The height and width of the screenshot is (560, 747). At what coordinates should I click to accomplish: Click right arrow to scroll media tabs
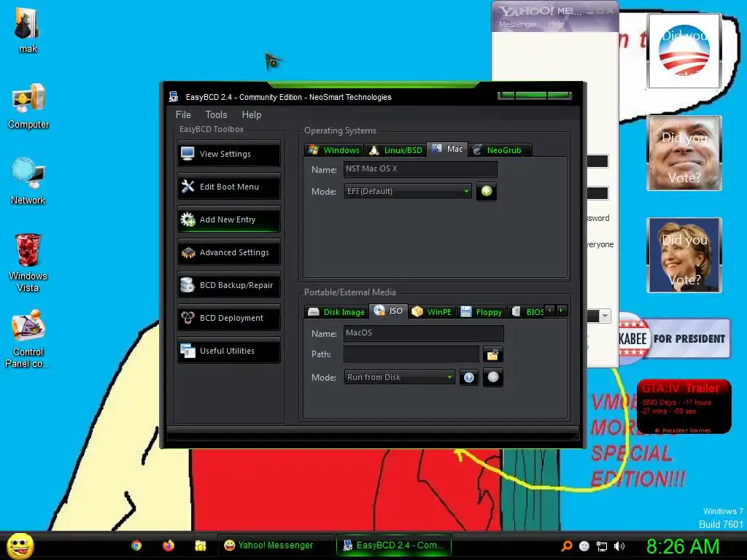(562, 311)
